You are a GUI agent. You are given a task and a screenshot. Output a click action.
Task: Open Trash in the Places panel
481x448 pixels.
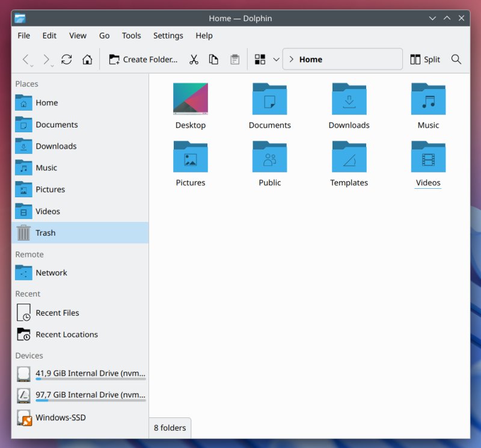tap(45, 233)
